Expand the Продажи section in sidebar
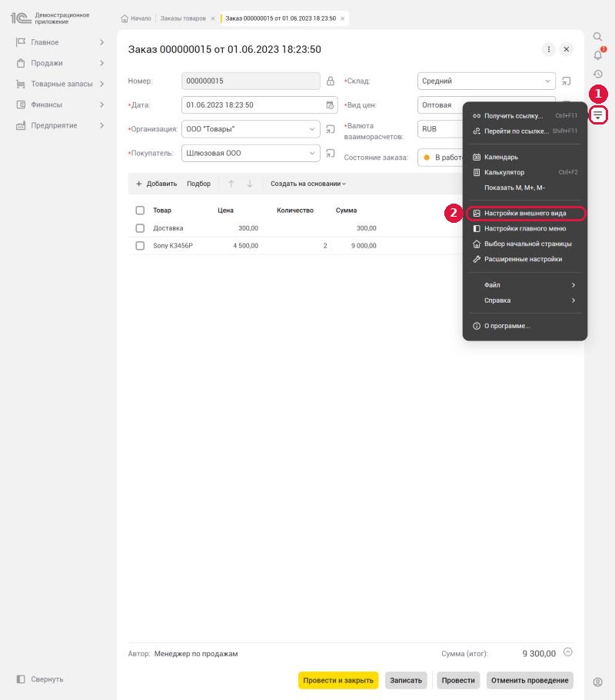615x700 pixels. click(x=60, y=63)
